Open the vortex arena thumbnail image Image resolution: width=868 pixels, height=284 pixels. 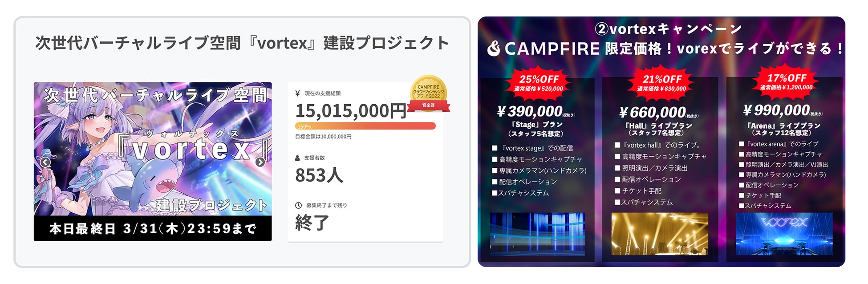(x=784, y=234)
